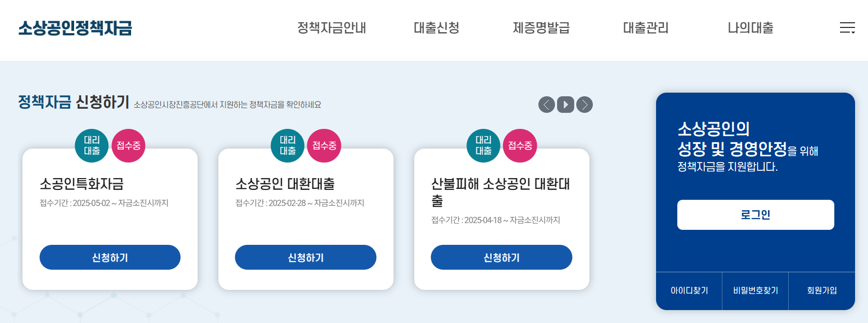Screen dimensions: 868x323
Task: Open the 아이디찾기 link
Action: [689, 291]
